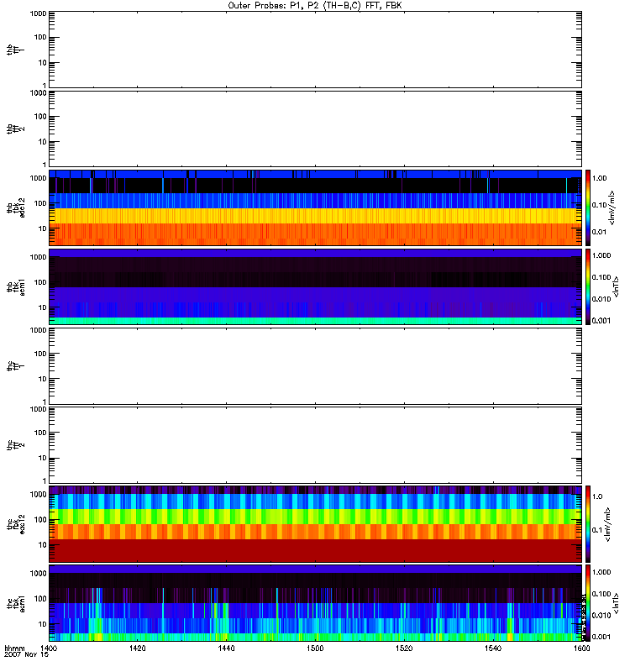This screenshot has height=672, width=630.
Task: Click the '1400' time axis label
Action: point(49,648)
